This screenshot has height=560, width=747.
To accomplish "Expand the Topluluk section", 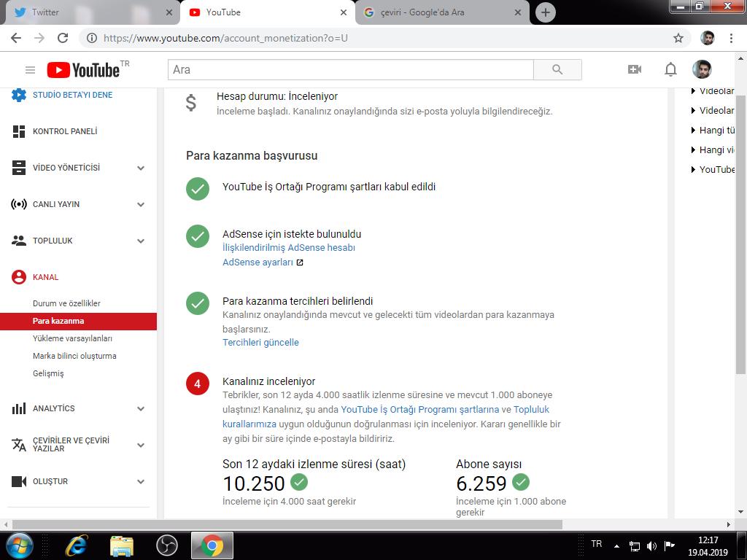I will coord(141,241).
